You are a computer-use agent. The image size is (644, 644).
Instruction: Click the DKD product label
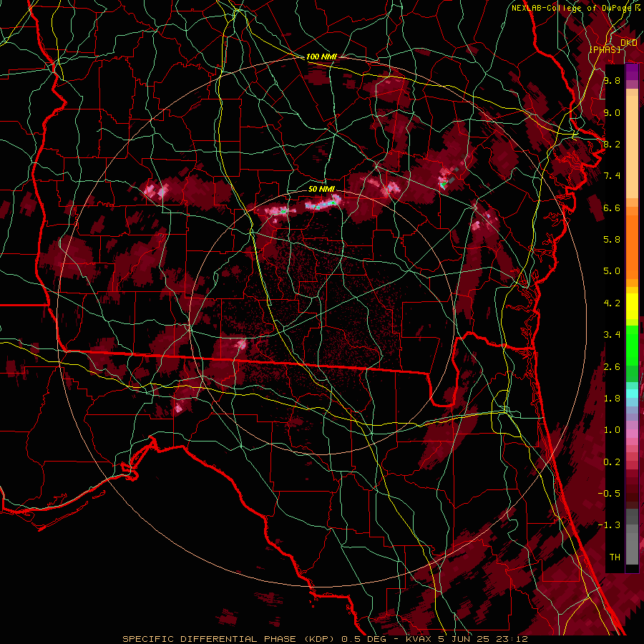click(x=629, y=43)
